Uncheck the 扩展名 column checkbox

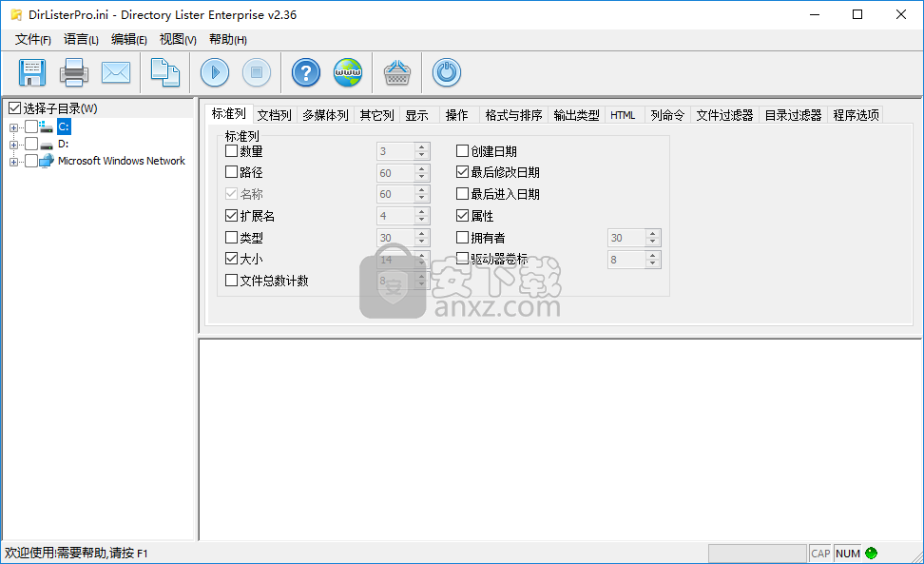[232, 216]
